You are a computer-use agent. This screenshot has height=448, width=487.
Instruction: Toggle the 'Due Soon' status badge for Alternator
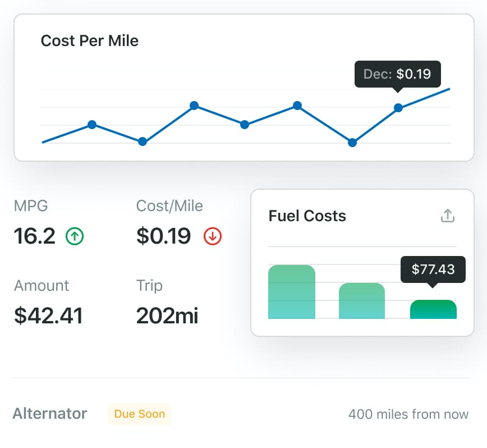[x=139, y=414]
